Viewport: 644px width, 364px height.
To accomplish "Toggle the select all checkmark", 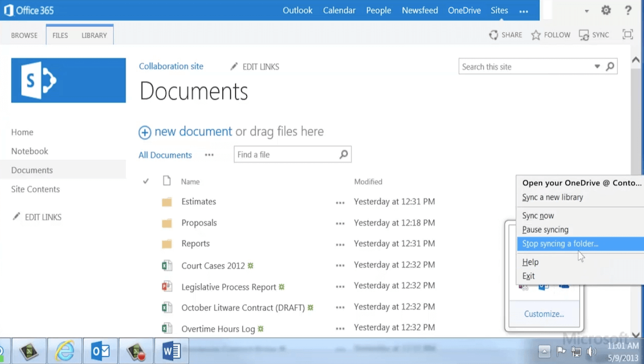I will (x=146, y=181).
